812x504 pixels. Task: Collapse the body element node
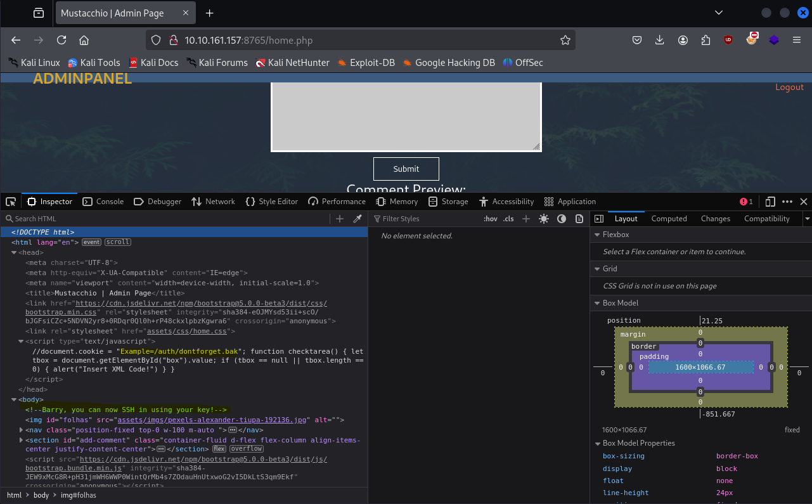(14, 399)
